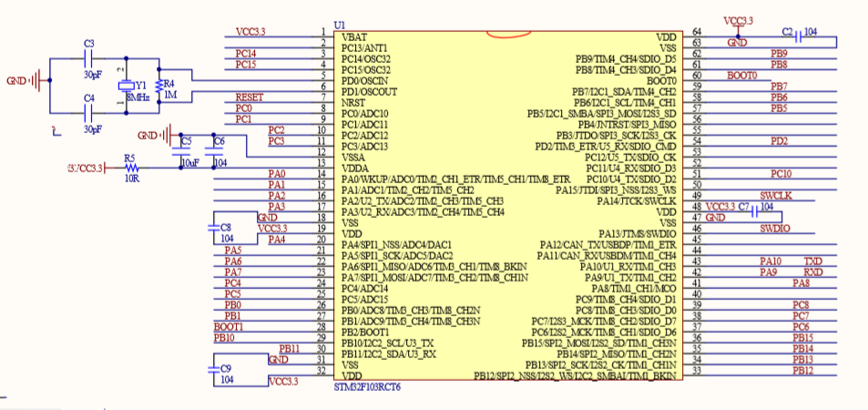Click the VBAT pin name
Image resolution: width=868 pixels, height=410 pixels.
tap(353, 37)
